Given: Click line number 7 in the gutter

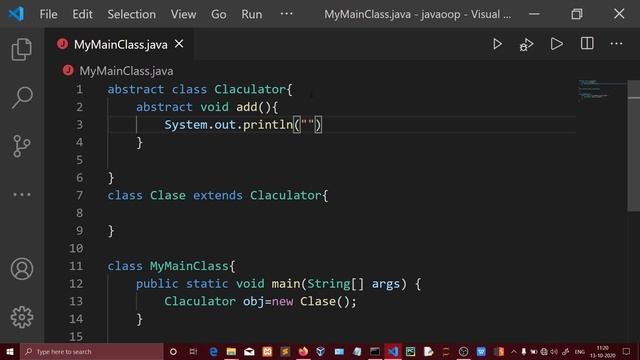Looking at the screenshot, I should pos(79,196).
